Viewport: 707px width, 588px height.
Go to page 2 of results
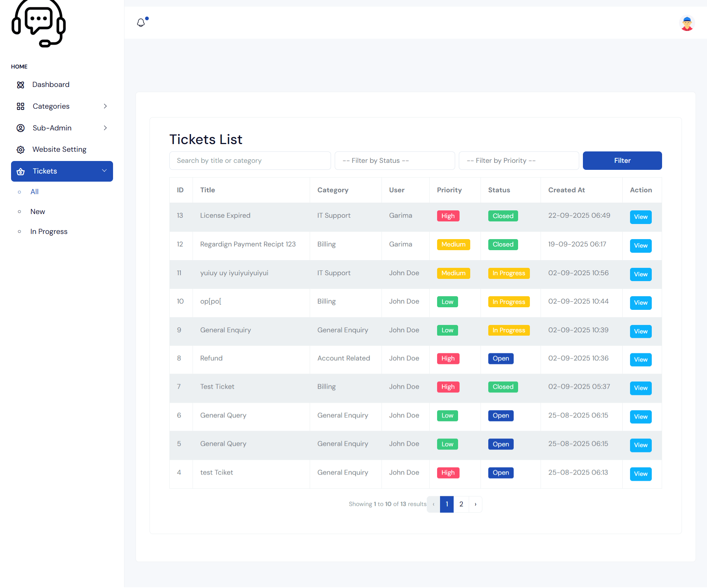(461, 504)
